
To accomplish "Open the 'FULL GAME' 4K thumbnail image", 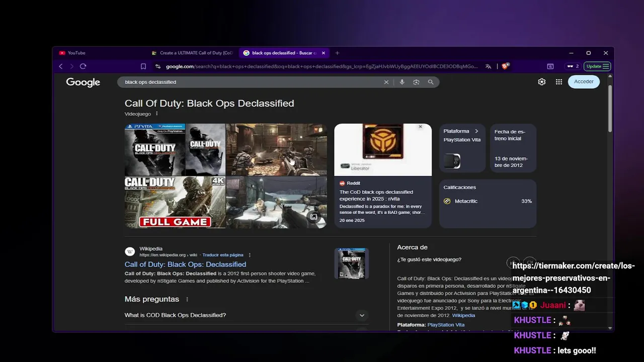I will pyautogui.click(x=175, y=202).
